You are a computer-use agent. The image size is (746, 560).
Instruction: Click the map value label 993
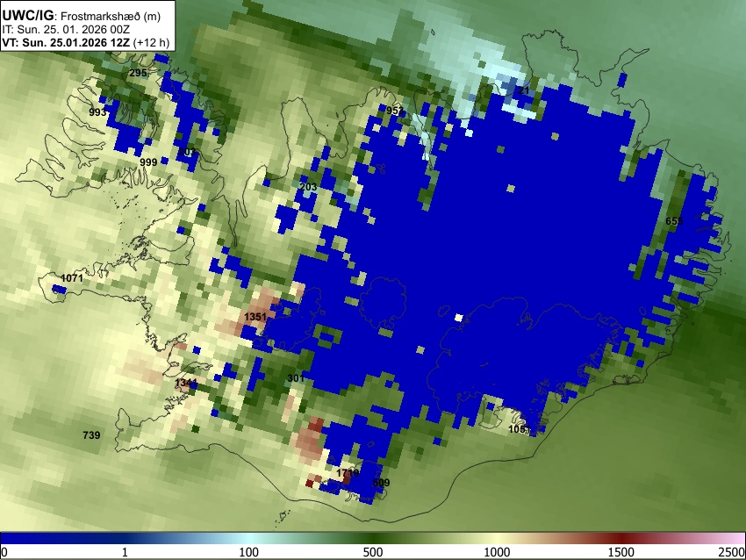97,112
